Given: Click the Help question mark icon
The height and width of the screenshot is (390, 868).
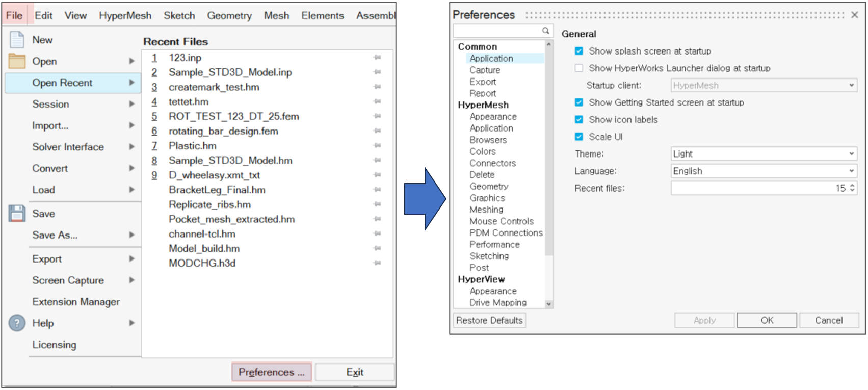Looking at the screenshot, I should pos(17,323).
